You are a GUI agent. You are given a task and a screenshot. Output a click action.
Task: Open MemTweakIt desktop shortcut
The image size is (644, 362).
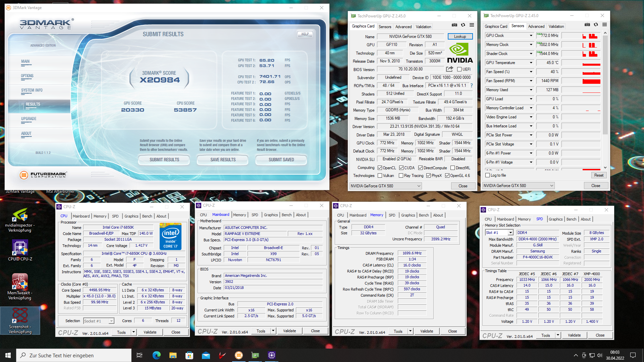click(x=20, y=287)
